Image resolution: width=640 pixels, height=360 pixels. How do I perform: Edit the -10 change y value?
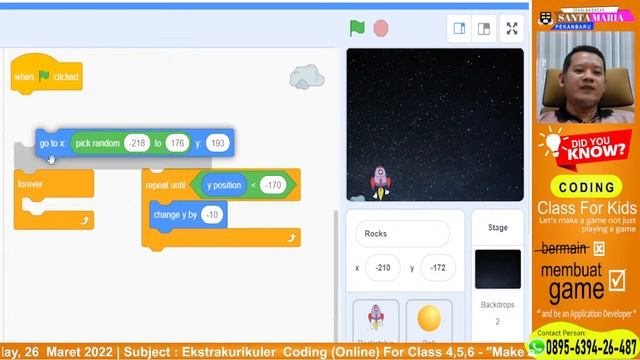click(212, 215)
